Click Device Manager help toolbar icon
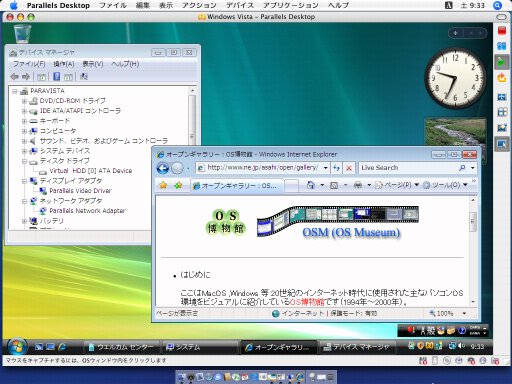Image resolution: width=512 pixels, height=384 pixels. coord(57,77)
